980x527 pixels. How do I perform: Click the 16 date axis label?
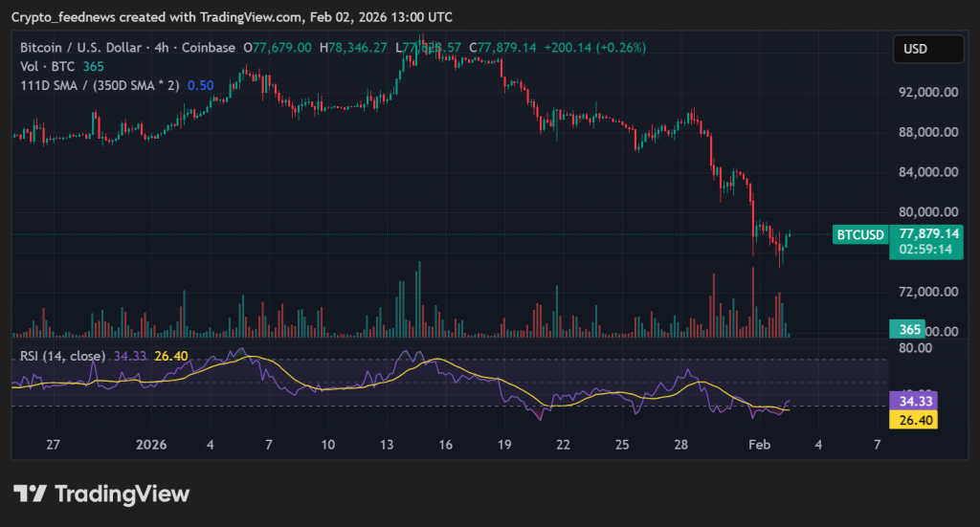pyautogui.click(x=446, y=445)
